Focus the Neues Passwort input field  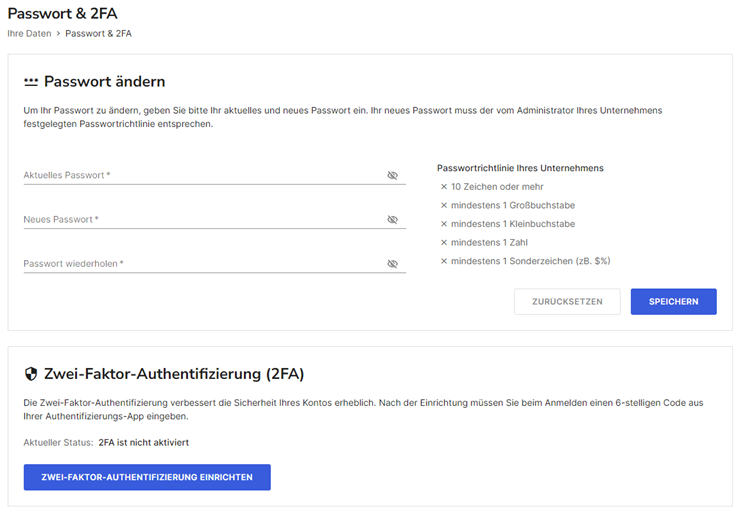click(215, 219)
